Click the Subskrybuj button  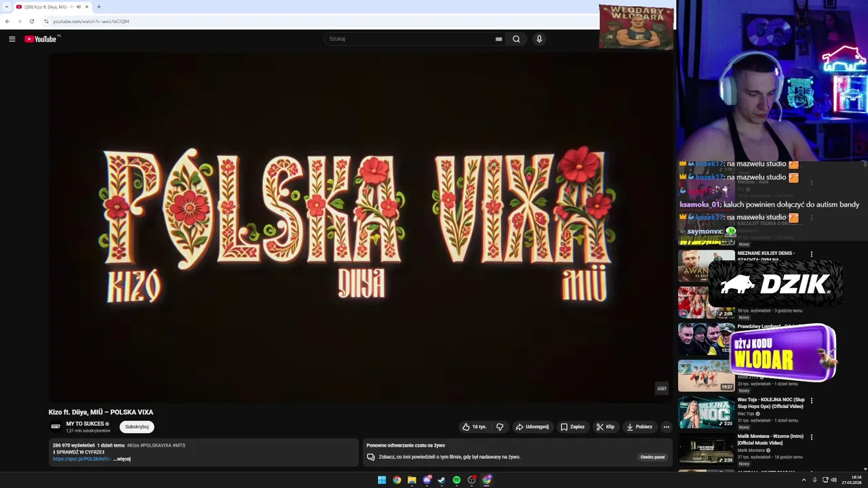coord(137,427)
